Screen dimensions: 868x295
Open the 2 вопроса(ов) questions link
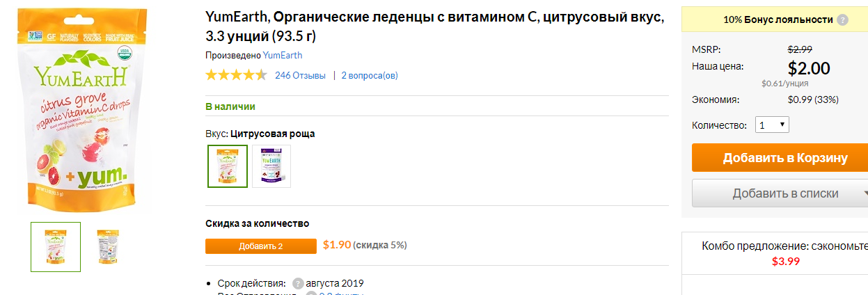pyautogui.click(x=370, y=75)
